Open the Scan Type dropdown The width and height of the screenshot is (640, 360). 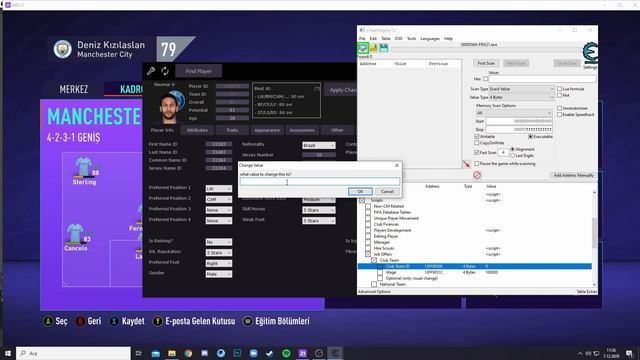tap(521, 89)
